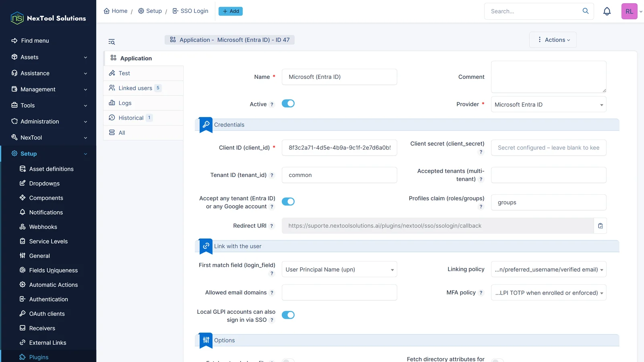Screen dimensions: 644x362
Task: Open the First match field dropdown
Action: pyautogui.click(x=339, y=269)
